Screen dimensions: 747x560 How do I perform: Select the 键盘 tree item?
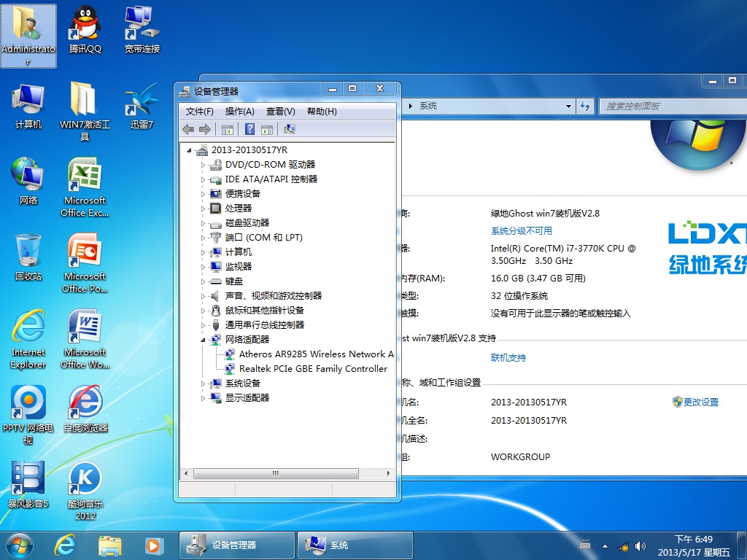[234, 281]
